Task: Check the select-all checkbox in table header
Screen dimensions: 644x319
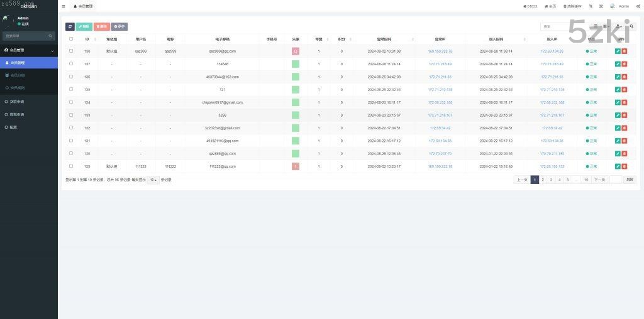Action: (71, 39)
